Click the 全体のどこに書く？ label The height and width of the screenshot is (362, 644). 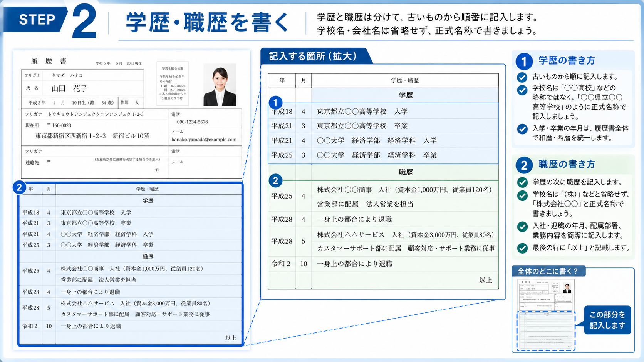pyautogui.click(x=548, y=271)
